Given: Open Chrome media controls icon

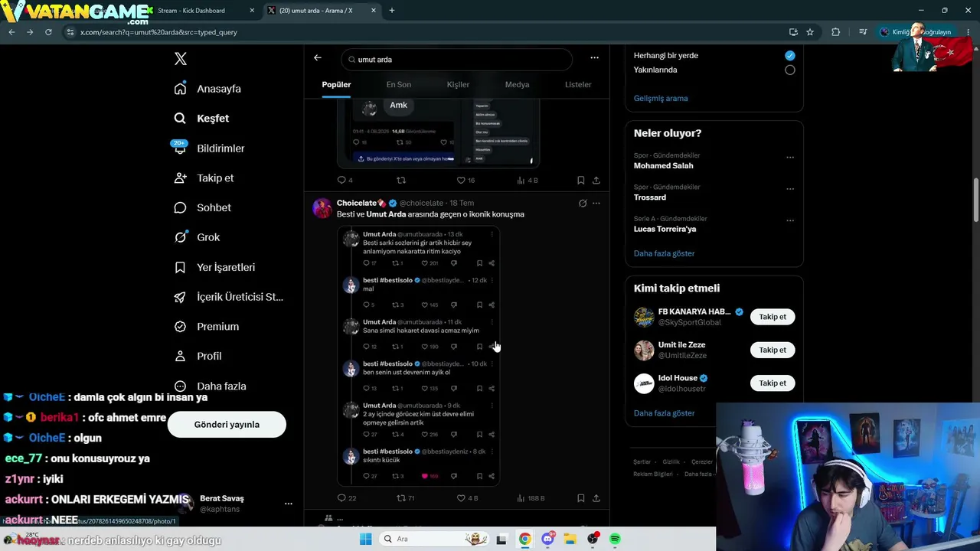Looking at the screenshot, I should [x=863, y=32].
